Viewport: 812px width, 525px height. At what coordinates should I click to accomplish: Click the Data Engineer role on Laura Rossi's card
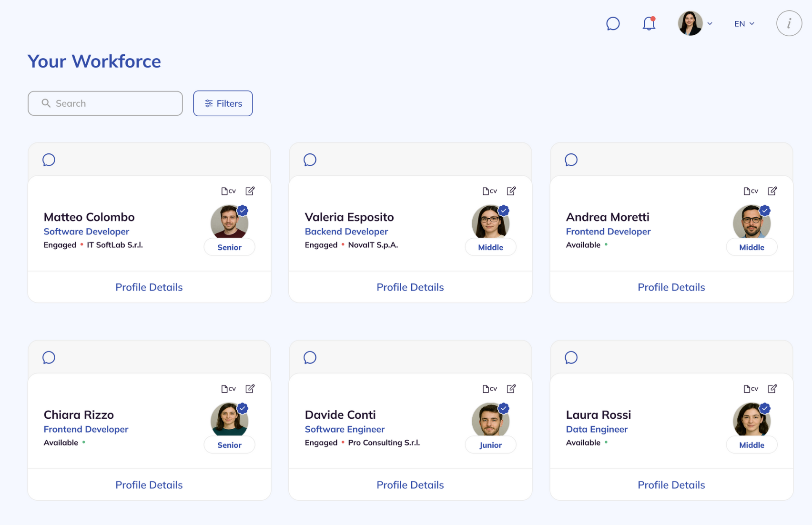pyautogui.click(x=597, y=429)
